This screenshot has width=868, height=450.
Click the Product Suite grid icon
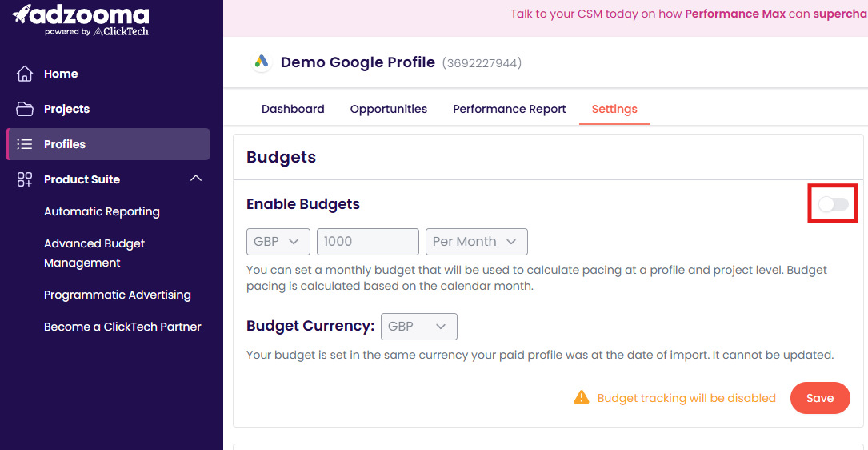(x=24, y=179)
